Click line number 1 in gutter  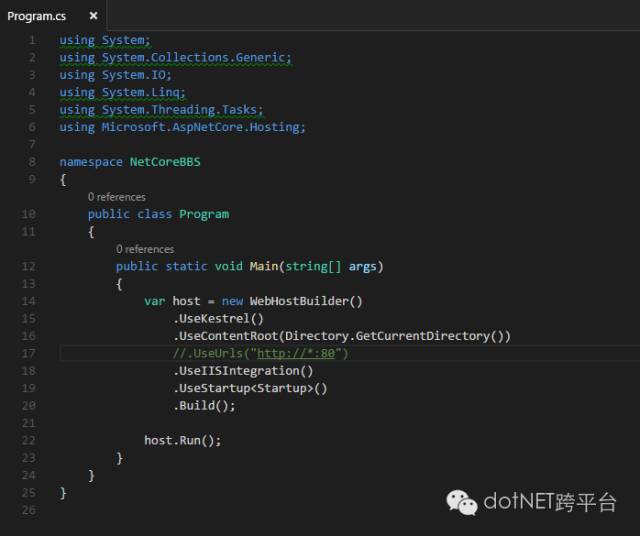click(32, 40)
